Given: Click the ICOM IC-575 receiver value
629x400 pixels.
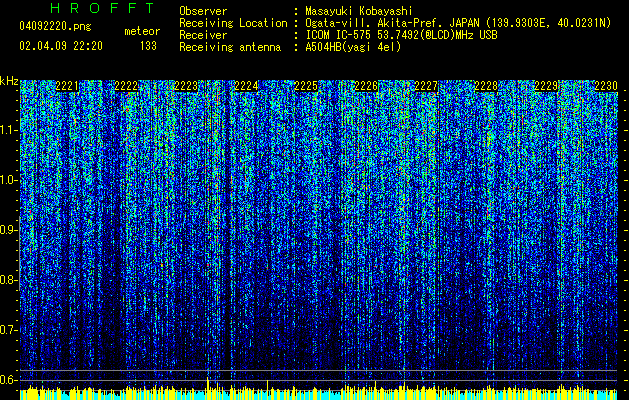Looking at the screenshot, I should 401,35.
